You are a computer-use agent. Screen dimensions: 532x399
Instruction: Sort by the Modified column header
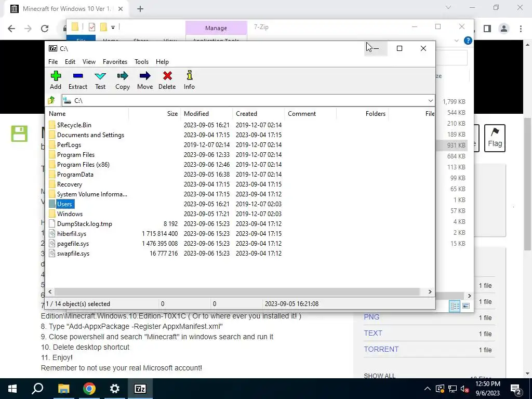tap(207, 114)
